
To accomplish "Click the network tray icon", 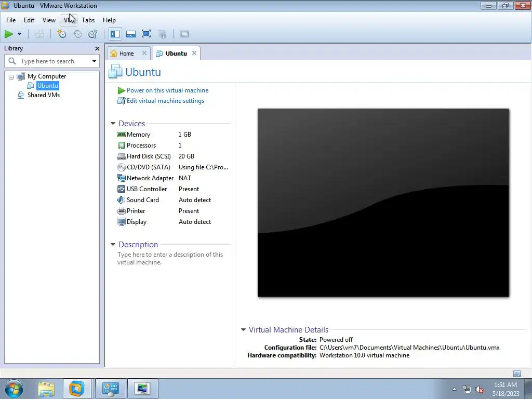I will click(x=467, y=389).
